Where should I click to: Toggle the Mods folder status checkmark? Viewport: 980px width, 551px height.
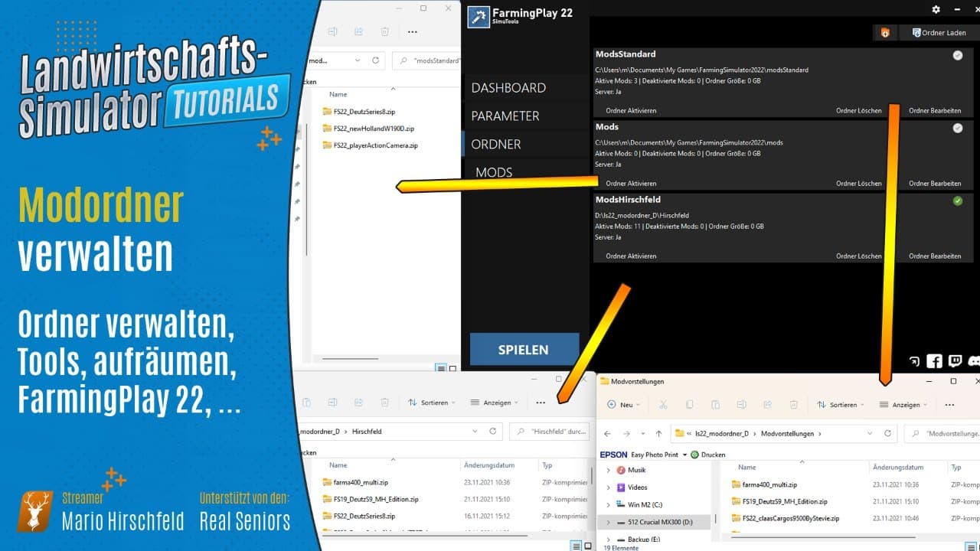click(x=957, y=128)
